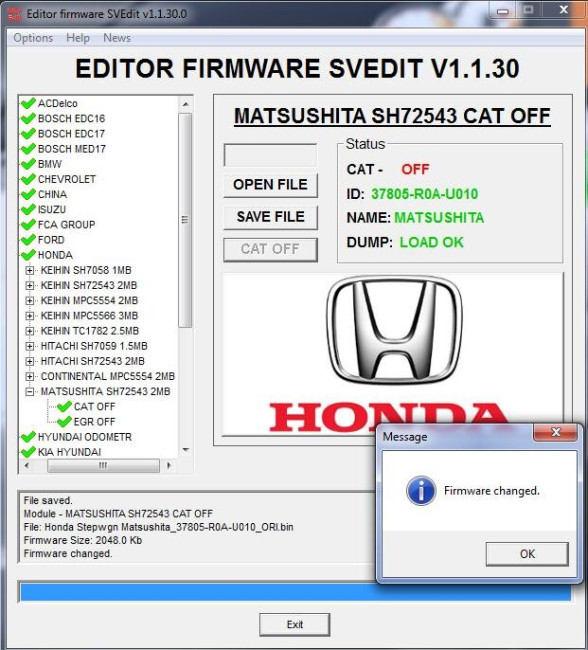Select the ACDelco tree item

(58, 103)
